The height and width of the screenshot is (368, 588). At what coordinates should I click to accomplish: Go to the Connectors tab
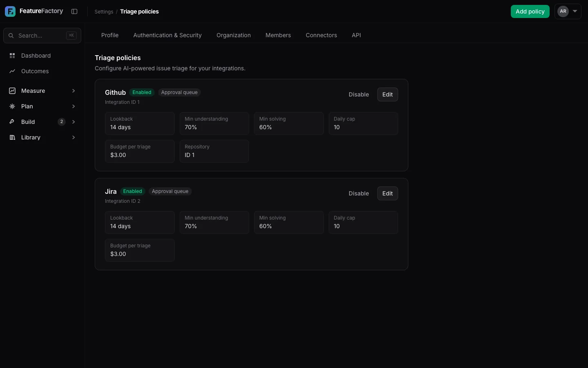point(321,35)
